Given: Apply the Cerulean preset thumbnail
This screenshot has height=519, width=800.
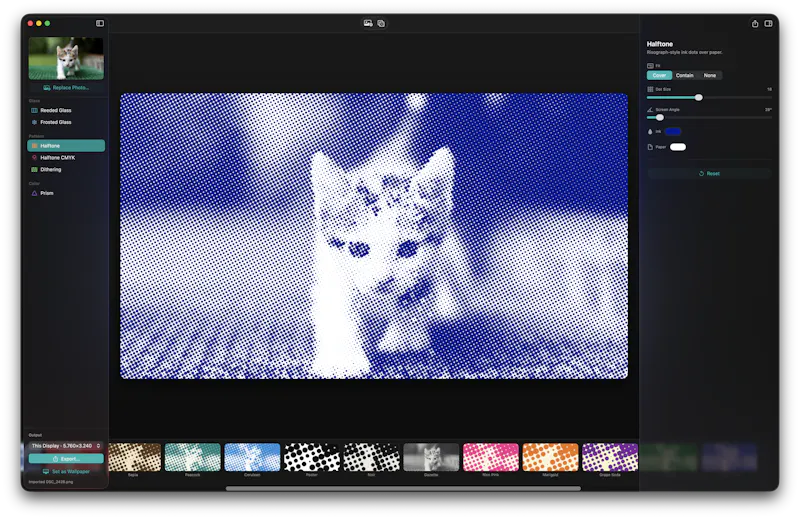Looking at the screenshot, I should click(x=252, y=457).
